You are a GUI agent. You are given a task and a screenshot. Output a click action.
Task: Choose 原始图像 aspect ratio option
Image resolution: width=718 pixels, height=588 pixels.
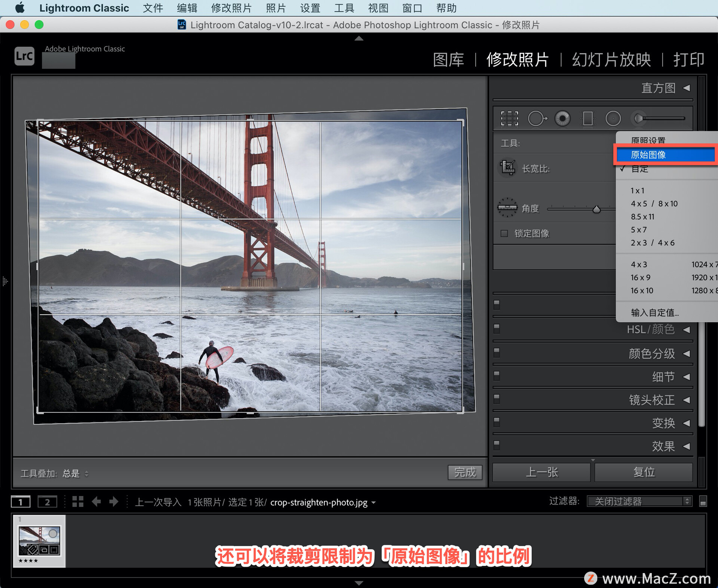(x=665, y=154)
